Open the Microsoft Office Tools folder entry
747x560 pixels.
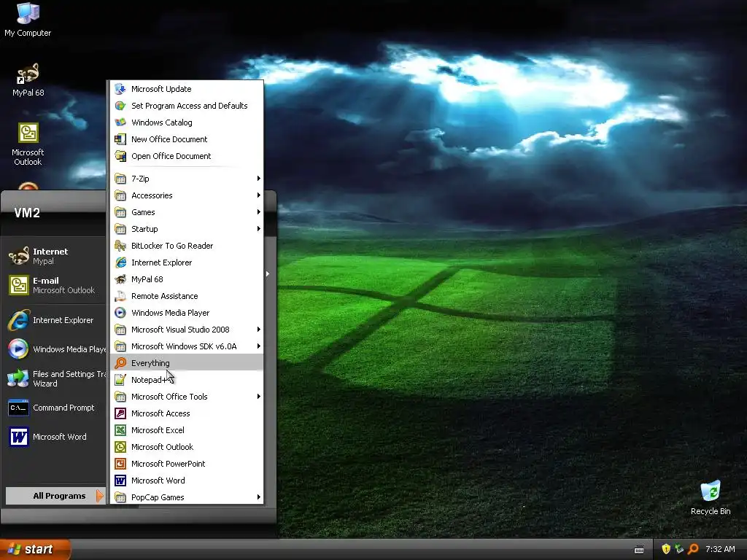coord(187,397)
